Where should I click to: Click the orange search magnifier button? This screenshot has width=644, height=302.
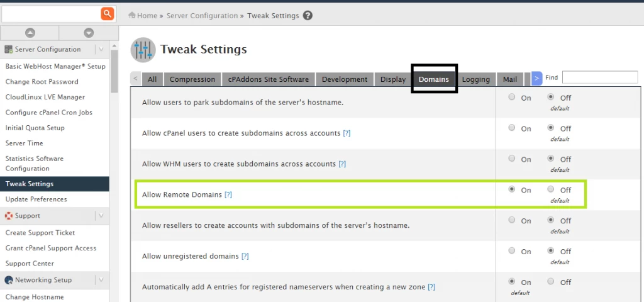108,14
